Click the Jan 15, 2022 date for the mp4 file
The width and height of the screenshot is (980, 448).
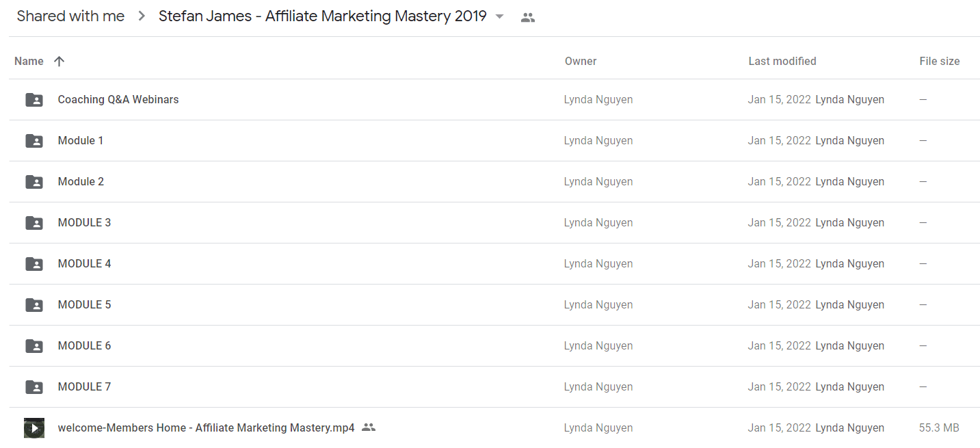[x=780, y=427]
